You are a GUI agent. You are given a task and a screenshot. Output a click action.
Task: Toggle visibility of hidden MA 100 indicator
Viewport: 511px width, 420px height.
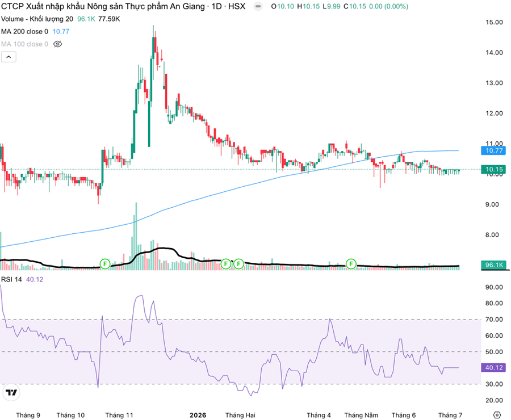pos(58,44)
